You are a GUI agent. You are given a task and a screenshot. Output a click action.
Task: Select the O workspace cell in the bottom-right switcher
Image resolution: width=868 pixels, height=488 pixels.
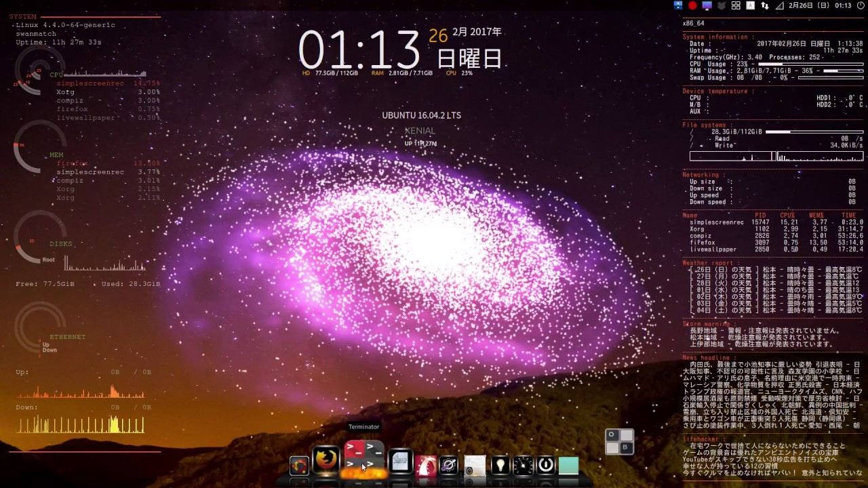[610, 433]
